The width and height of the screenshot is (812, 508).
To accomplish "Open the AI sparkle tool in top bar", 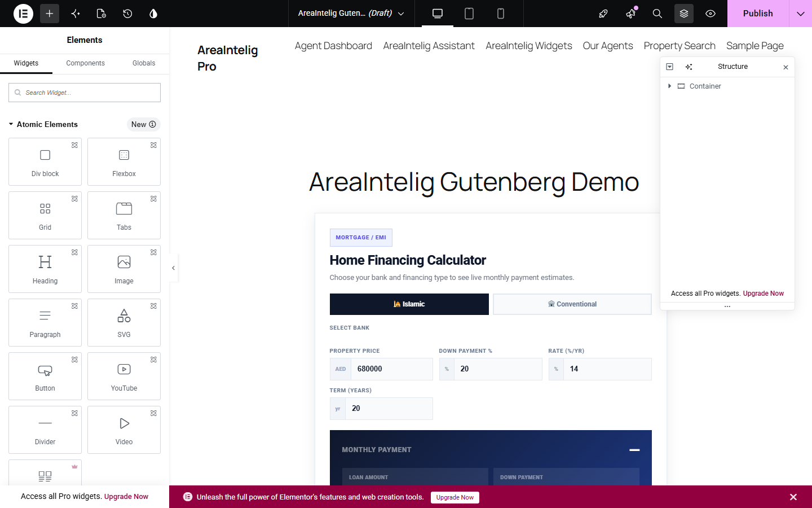I will (x=76, y=14).
